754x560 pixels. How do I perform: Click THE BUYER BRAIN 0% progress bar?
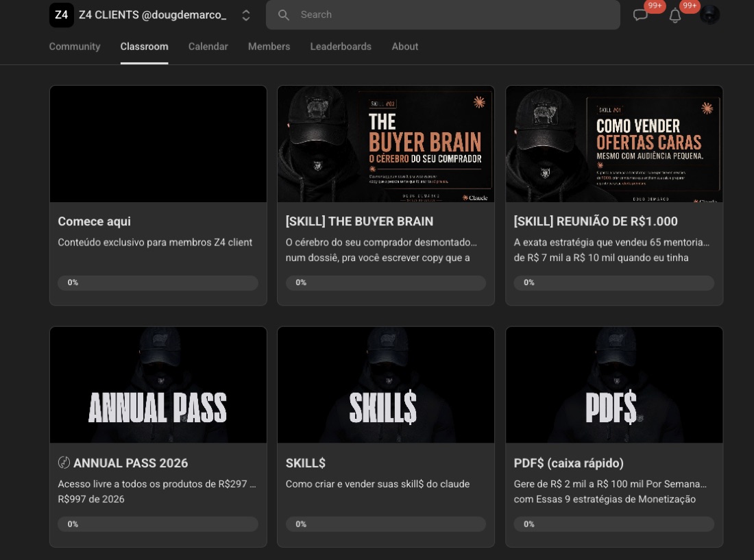click(x=386, y=282)
